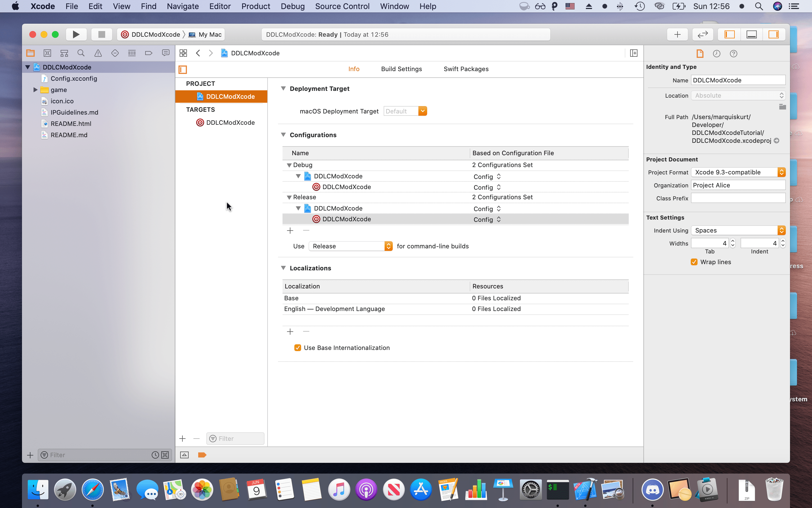Collapse the Configurations section
812x508 pixels.
(x=283, y=135)
